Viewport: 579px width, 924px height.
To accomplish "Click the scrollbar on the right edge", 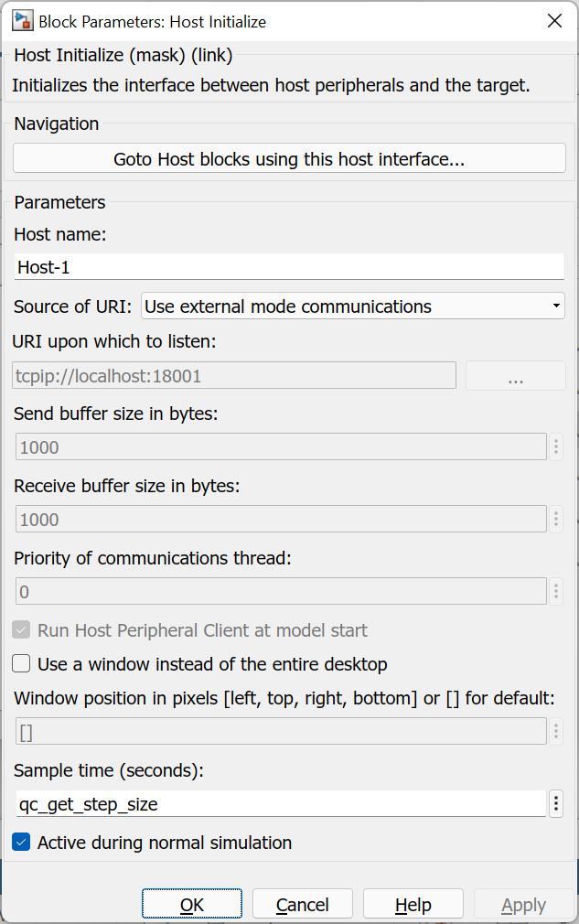I will tap(575, 457).
